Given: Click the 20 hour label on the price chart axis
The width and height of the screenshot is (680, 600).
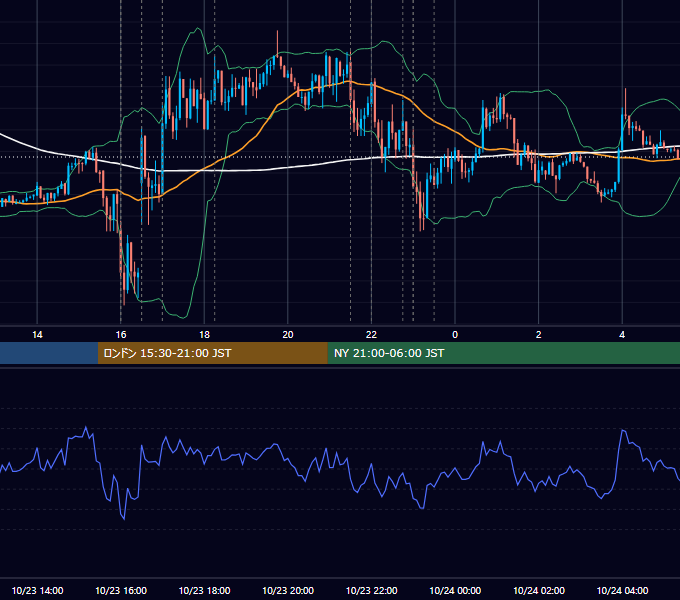Looking at the screenshot, I should (288, 335).
